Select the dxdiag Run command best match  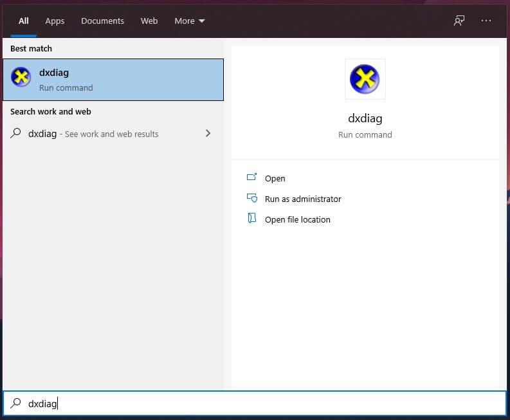(113, 80)
